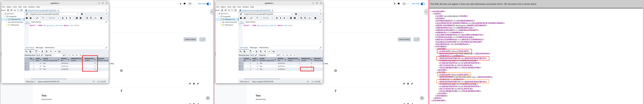The image size is (644, 104).
Task: Expand Login/Group Roles in the userid=2 window tree
Action: click(221, 22)
